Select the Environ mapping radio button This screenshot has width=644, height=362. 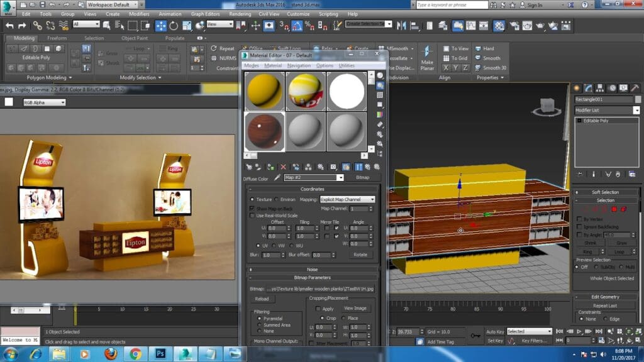(x=277, y=199)
